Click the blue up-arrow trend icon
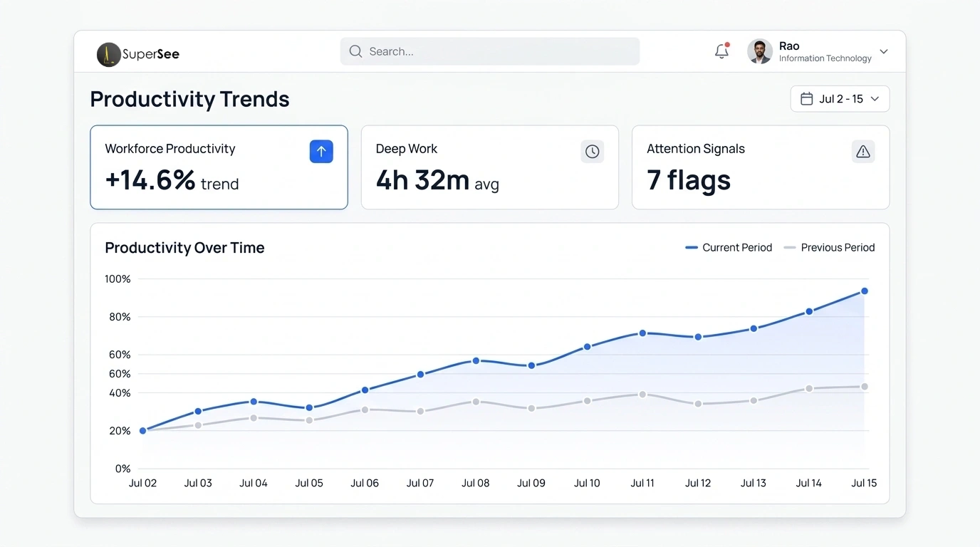 click(321, 151)
